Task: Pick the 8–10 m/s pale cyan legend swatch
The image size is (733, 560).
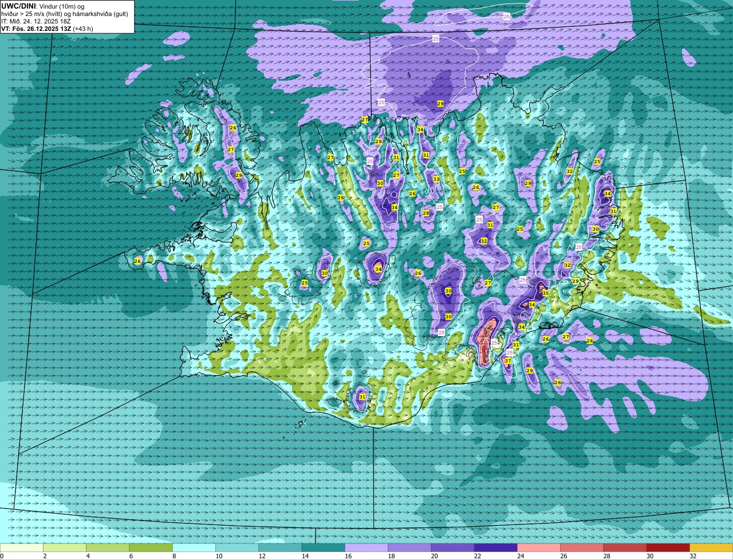Action: click(194, 547)
